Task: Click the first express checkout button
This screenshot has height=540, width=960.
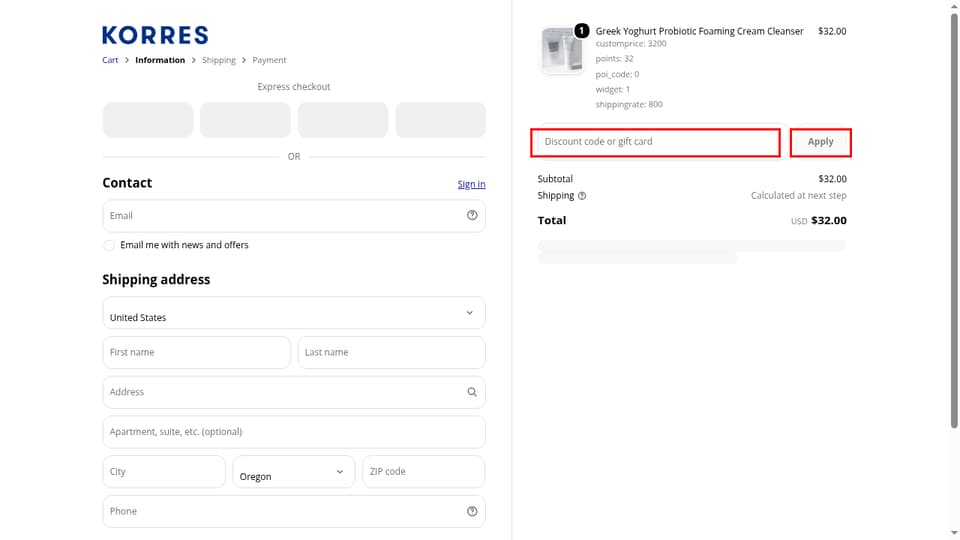Action: (x=148, y=120)
